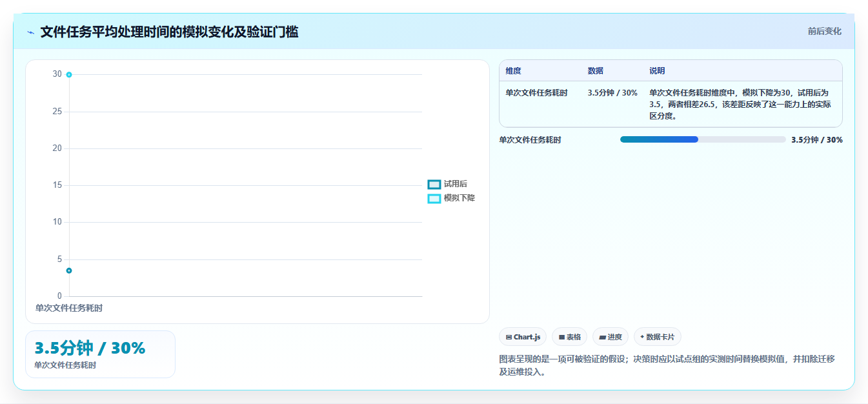
Task: Click the 单次文件任务耗时 cell in table
Action: coord(537,93)
